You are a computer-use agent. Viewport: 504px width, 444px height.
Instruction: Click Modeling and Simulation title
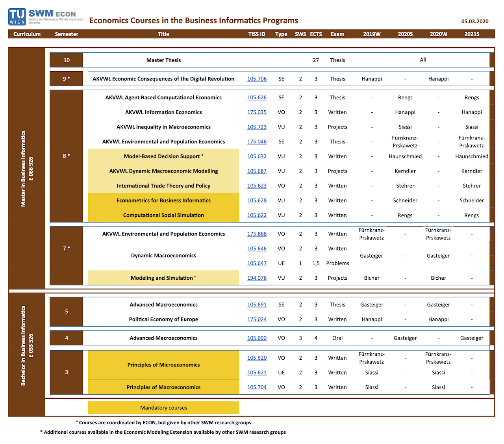coord(163,278)
